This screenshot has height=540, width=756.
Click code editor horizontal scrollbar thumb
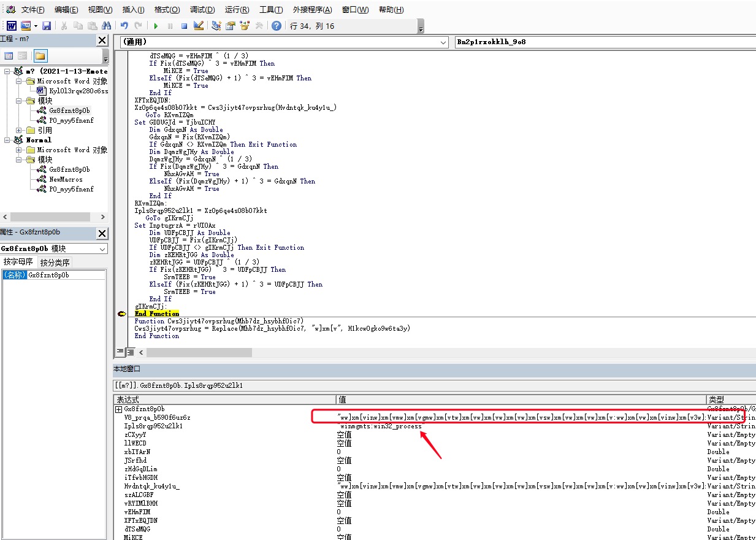coord(199,352)
